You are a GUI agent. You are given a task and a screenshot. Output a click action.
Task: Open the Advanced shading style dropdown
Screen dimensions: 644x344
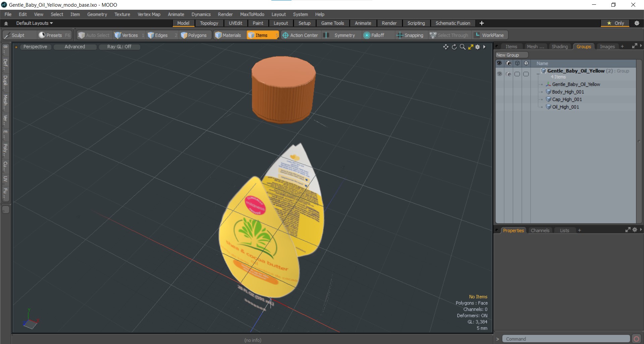pyautogui.click(x=75, y=47)
